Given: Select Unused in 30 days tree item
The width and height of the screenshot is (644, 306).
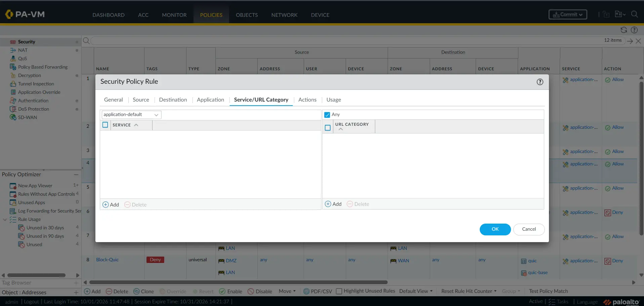Looking at the screenshot, I should click(x=45, y=228).
